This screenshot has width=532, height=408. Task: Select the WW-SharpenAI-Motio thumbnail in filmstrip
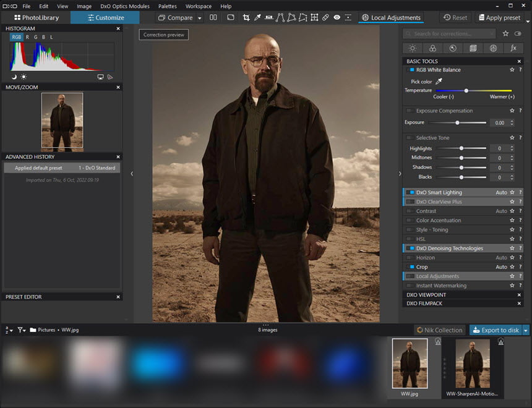[472, 368]
